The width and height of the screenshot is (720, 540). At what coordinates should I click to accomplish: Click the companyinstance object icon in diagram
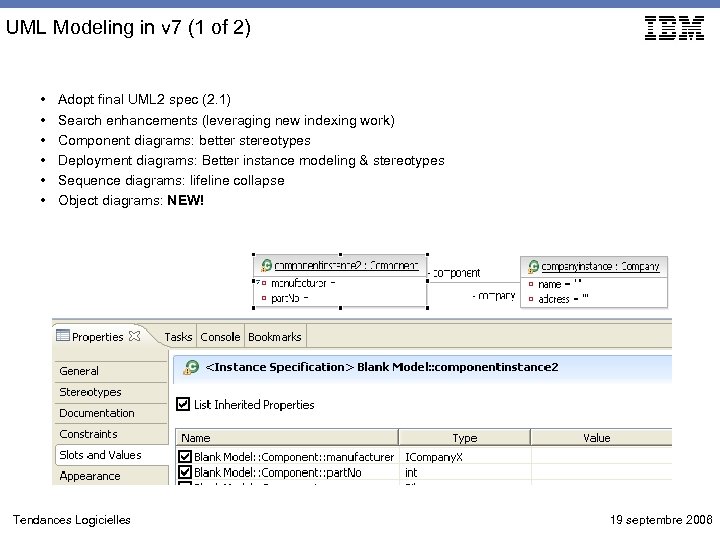[533, 266]
